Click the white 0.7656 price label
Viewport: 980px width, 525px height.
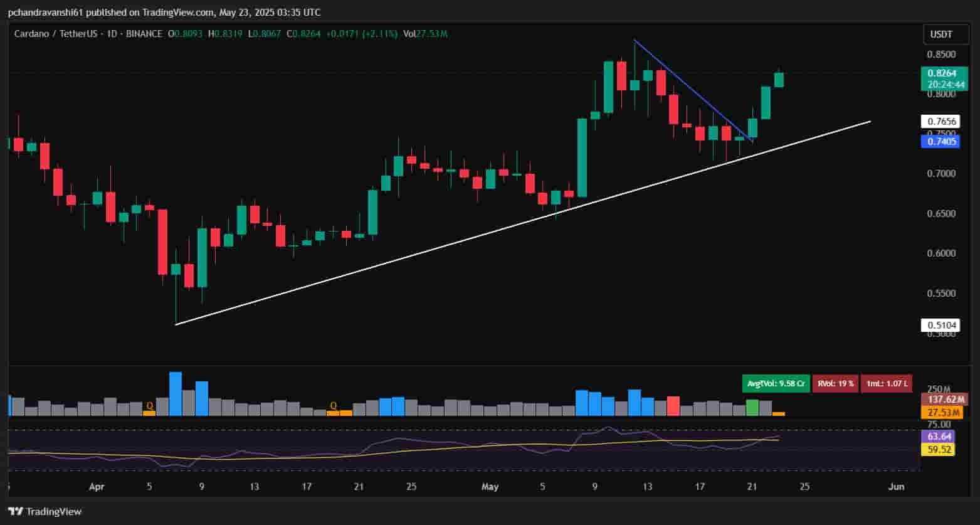pyautogui.click(x=942, y=122)
